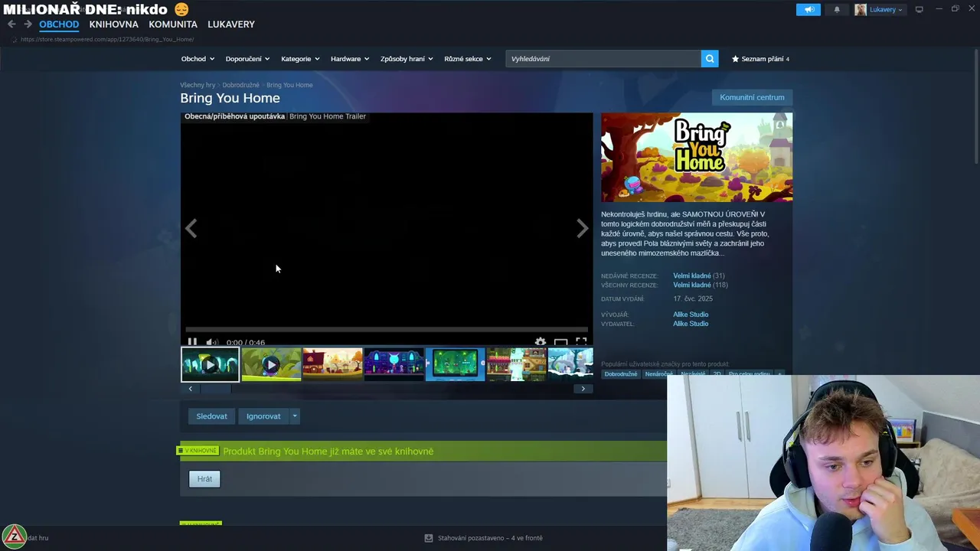This screenshot has height=551, width=980.
Task: Click the Ignorovat button
Action: pos(263,416)
